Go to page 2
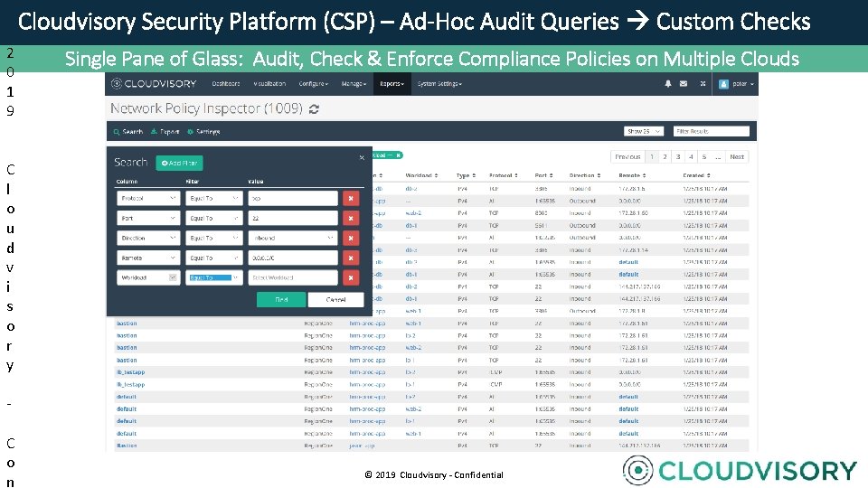The height and width of the screenshot is (488, 868). (x=665, y=156)
